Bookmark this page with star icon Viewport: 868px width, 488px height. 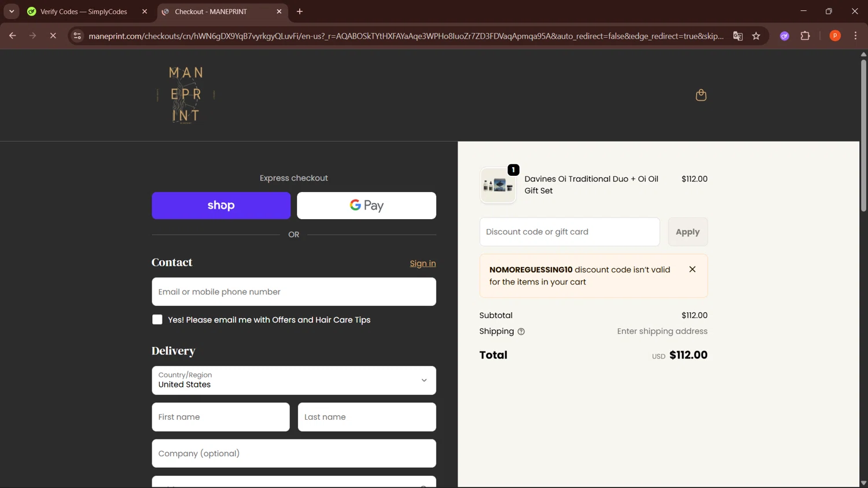coord(756,36)
